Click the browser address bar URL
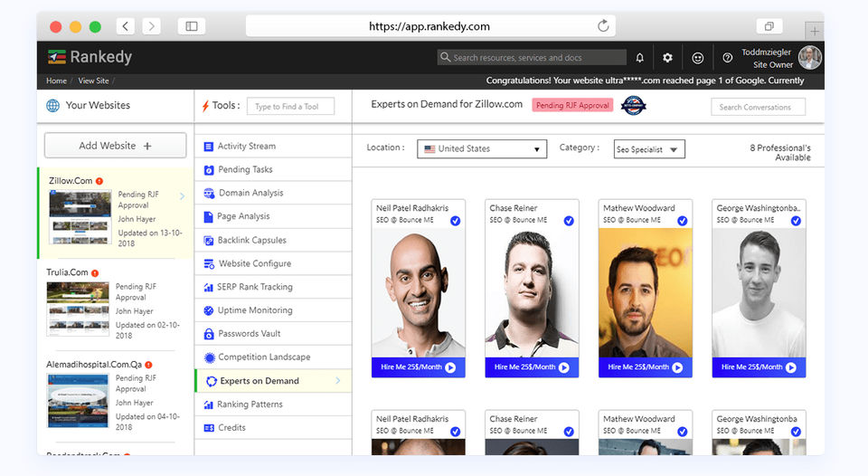 (x=429, y=26)
